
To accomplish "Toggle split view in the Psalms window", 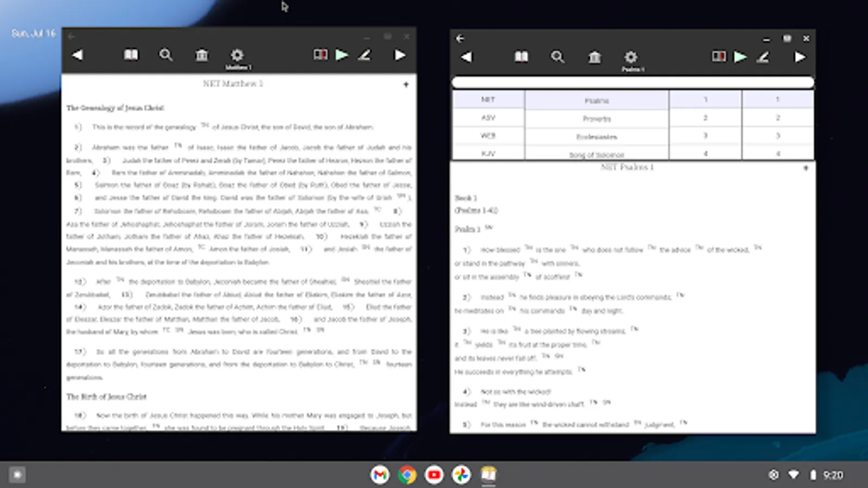I will (x=719, y=57).
